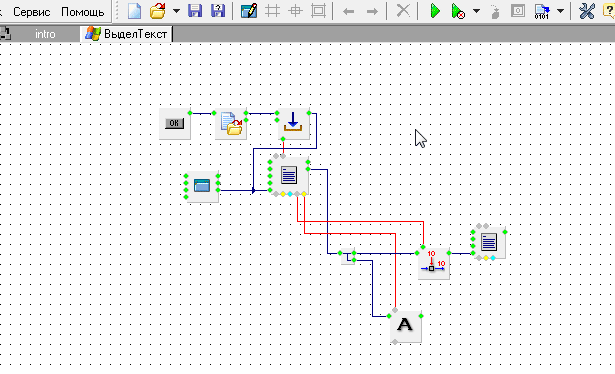The width and height of the screenshot is (615, 374).
Task: Select the font element labeled A
Action: [x=406, y=327]
